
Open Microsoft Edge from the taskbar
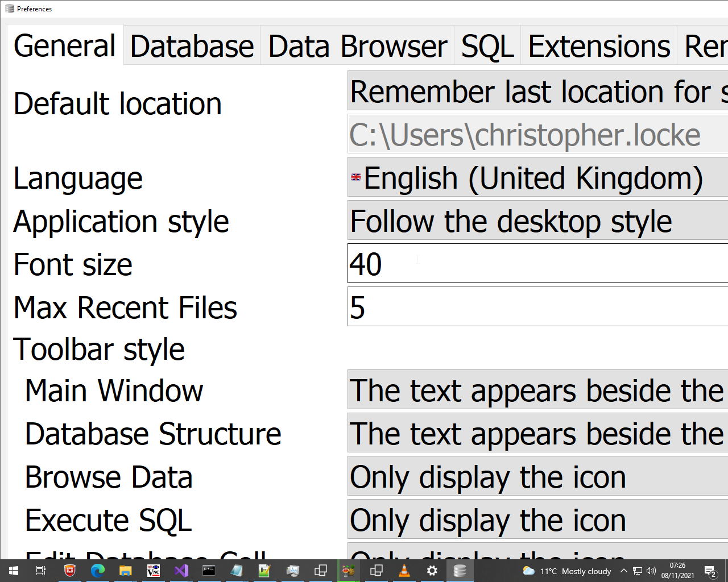[98, 571]
